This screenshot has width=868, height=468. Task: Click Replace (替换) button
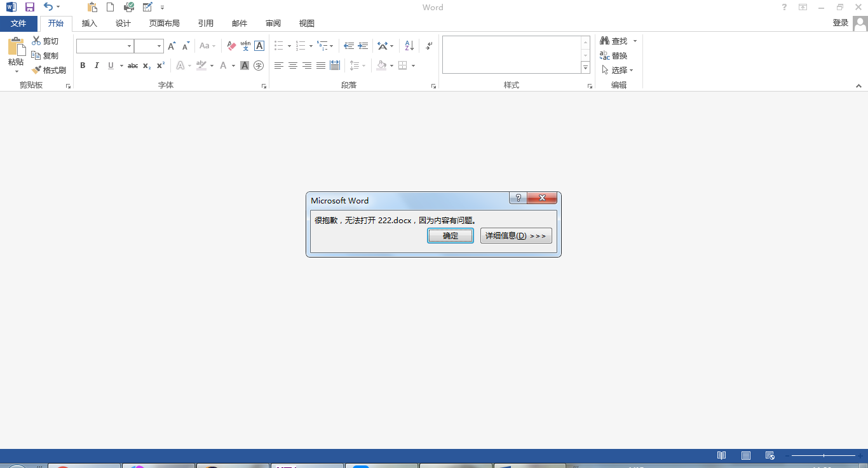tap(614, 55)
